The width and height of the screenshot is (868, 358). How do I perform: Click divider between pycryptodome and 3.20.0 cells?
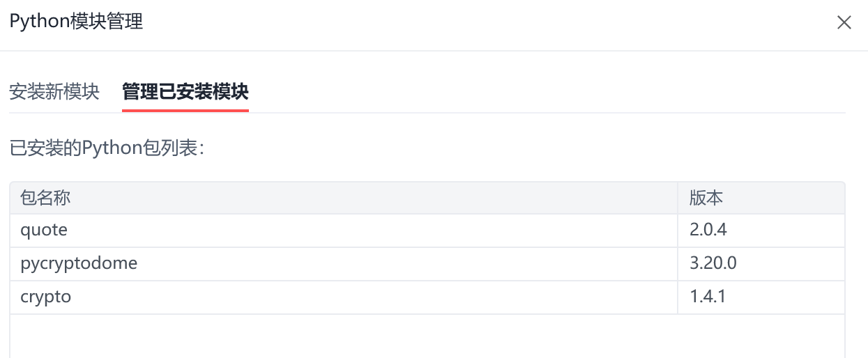pyautogui.click(x=678, y=264)
